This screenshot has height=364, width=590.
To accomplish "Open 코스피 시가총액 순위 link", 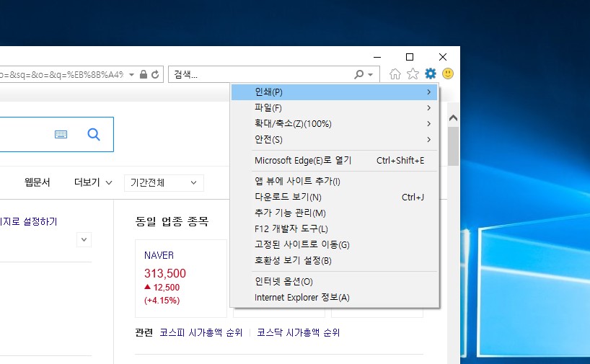I will [x=201, y=332].
